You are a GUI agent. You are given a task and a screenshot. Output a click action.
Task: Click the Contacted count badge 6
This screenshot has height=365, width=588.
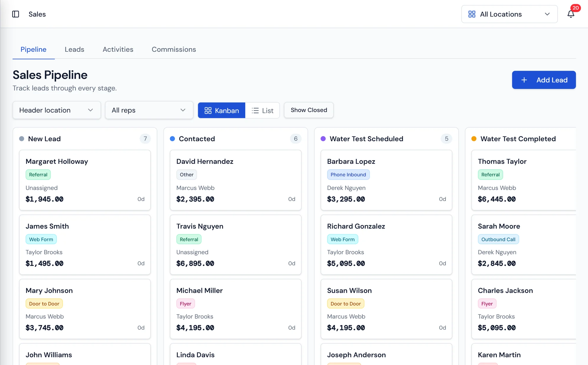pos(296,139)
